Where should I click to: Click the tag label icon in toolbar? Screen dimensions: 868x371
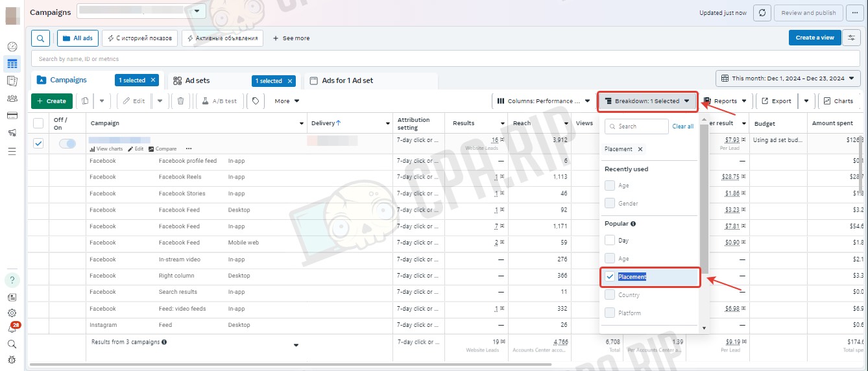256,101
